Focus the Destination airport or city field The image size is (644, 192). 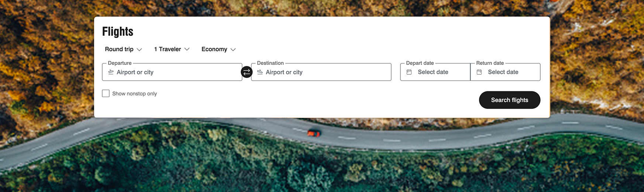(321, 72)
